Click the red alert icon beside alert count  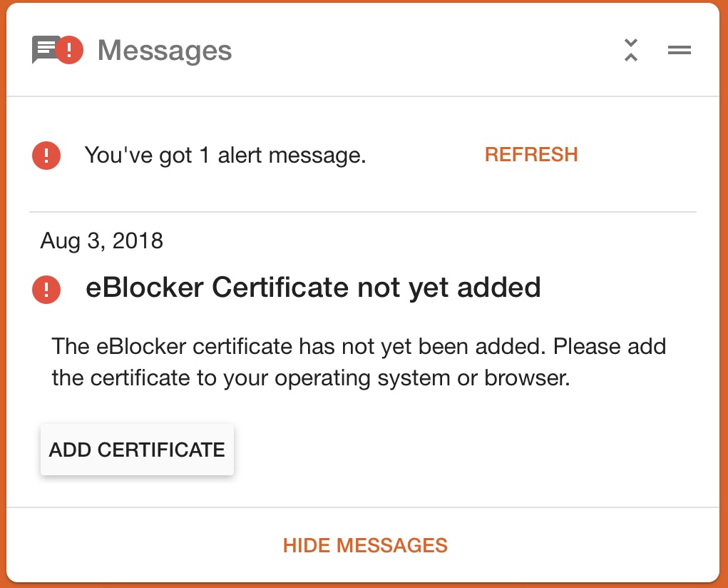coord(46,156)
